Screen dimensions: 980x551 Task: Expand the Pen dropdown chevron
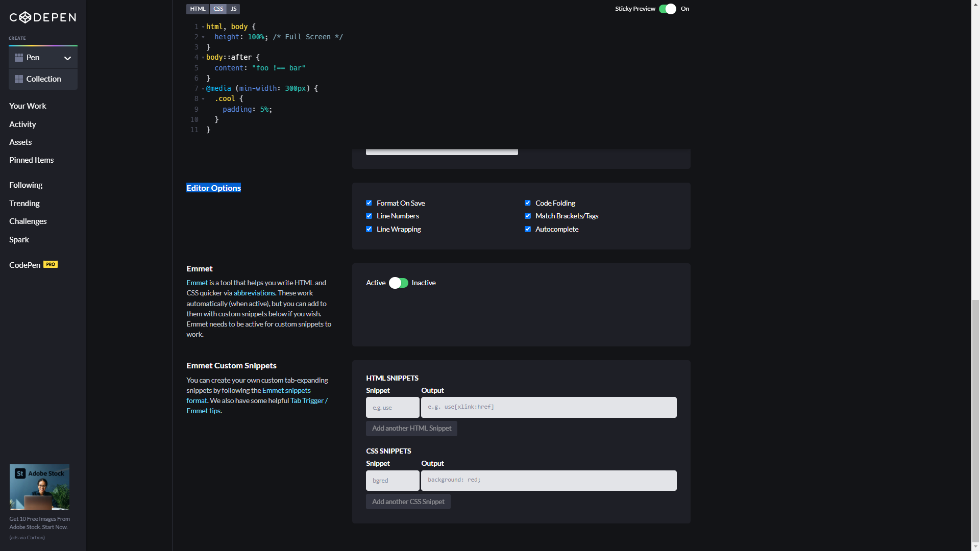(x=67, y=58)
